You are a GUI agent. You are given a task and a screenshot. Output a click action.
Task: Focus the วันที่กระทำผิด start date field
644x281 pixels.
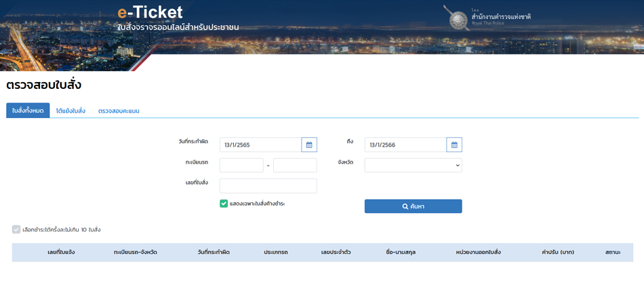260,145
